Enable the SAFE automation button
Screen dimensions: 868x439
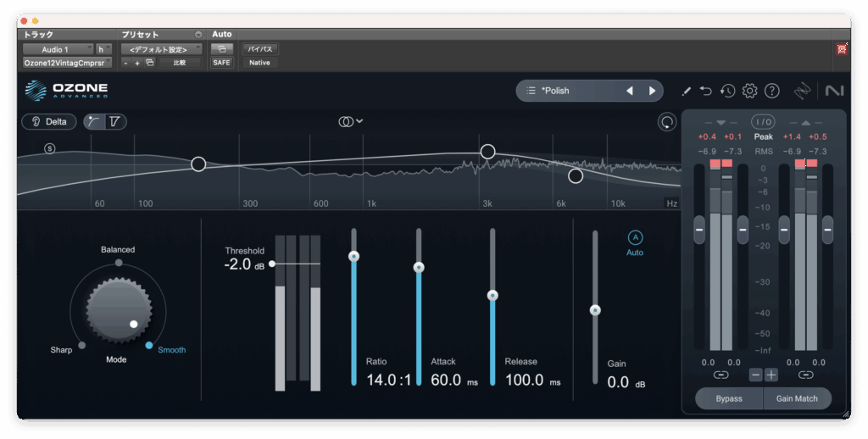click(x=221, y=63)
